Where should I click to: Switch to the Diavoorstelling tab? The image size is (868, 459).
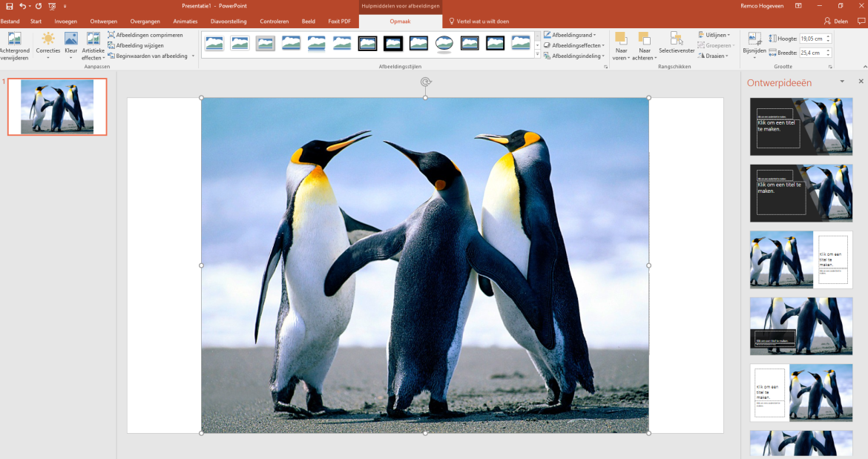tap(228, 22)
